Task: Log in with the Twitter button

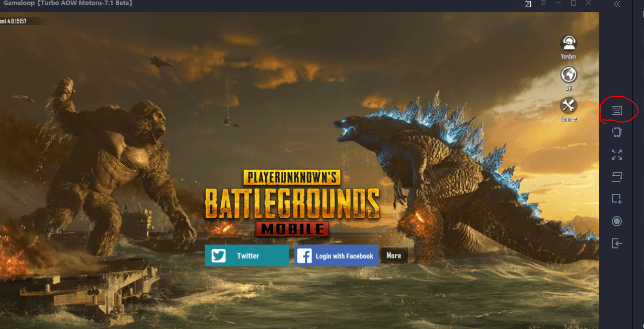Action: click(x=247, y=256)
